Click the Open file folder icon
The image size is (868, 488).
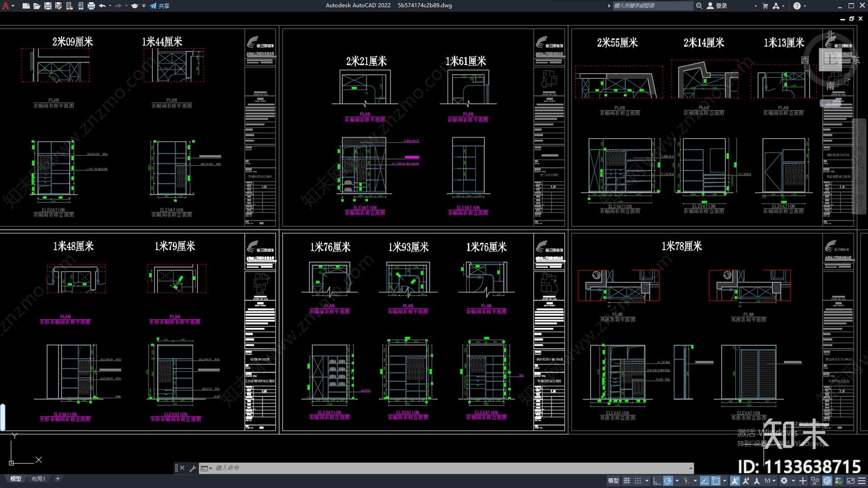36,6
